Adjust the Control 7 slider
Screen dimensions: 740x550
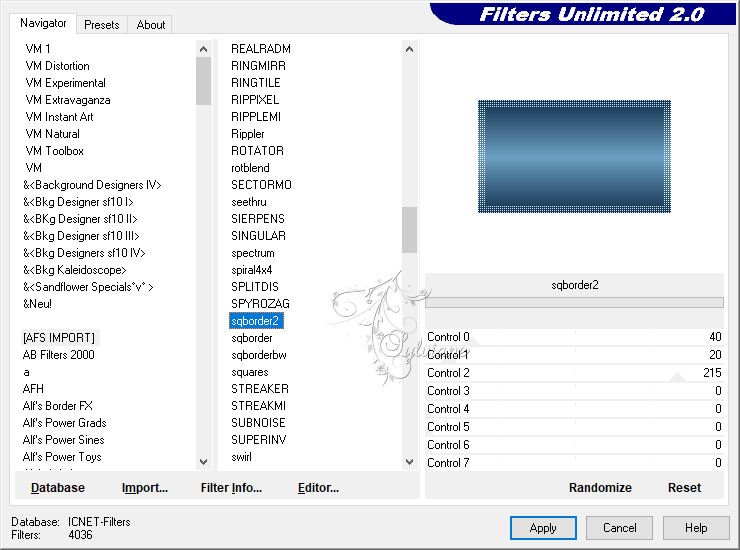click(574, 463)
